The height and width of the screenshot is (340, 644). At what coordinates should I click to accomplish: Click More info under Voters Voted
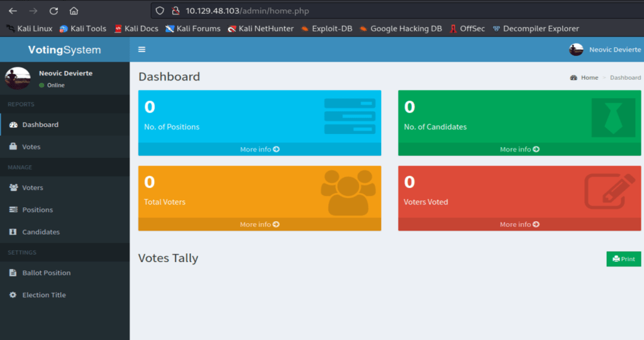(519, 224)
